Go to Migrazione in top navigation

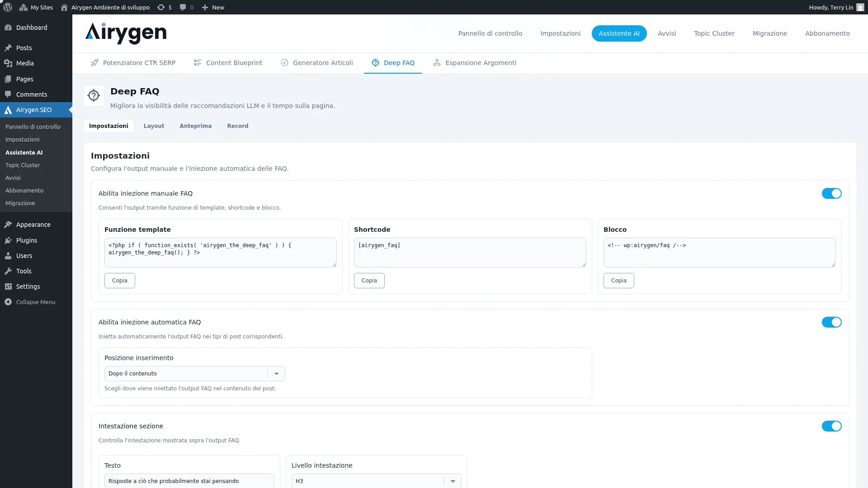coord(770,33)
